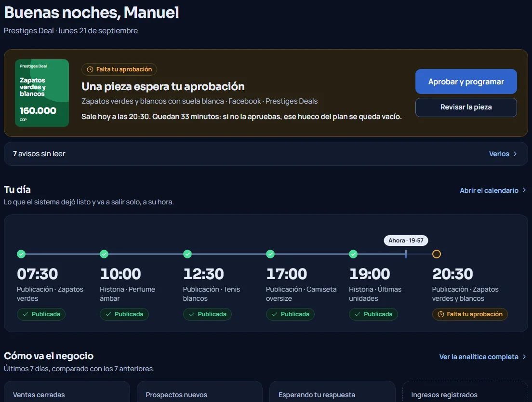Open Revisar la pieza
Viewport: 532px width, 402px height.
(x=466, y=107)
